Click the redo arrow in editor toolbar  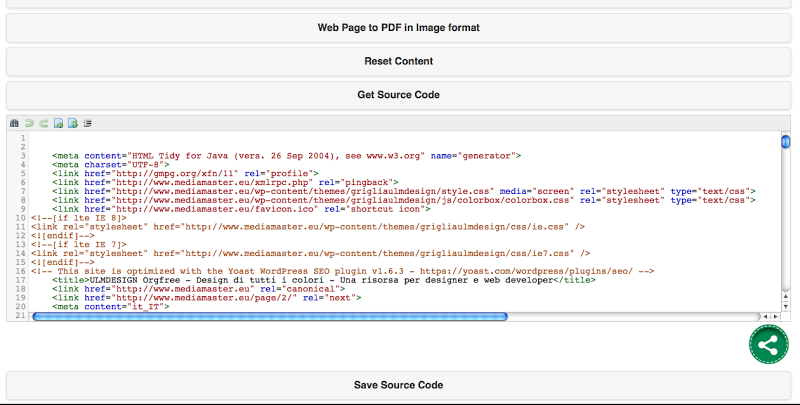coord(44,123)
